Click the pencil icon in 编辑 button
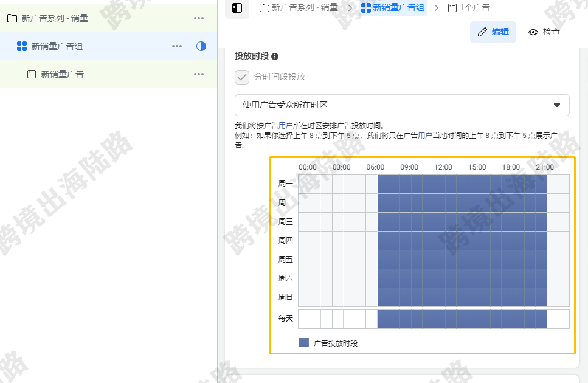This screenshot has width=588, height=383. [482, 32]
